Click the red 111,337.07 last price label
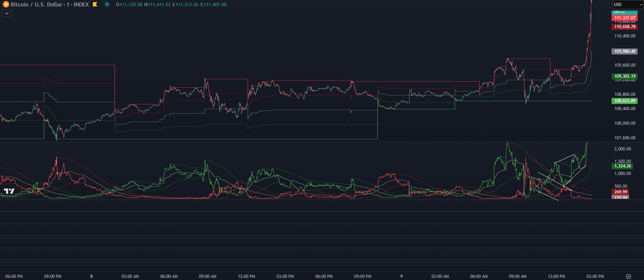The height and width of the screenshot is (280, 644). tap(625, 18)
